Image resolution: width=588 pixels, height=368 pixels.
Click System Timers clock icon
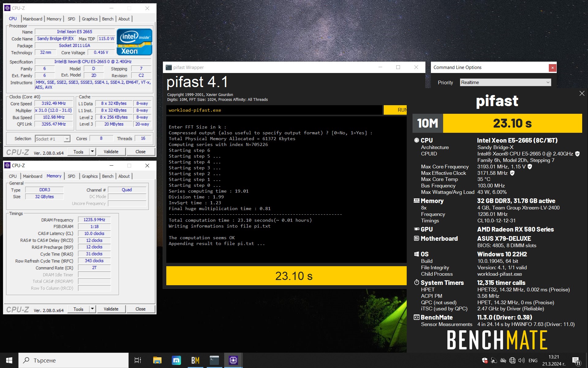tap(417, 282)
